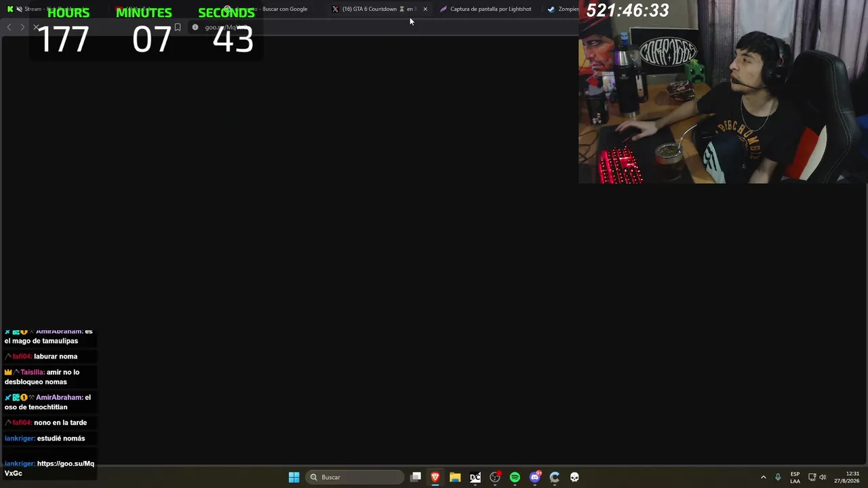Open the taskbar app with the red dot
This screenshot has width=868, height=488.
click(x=495, y=477)
